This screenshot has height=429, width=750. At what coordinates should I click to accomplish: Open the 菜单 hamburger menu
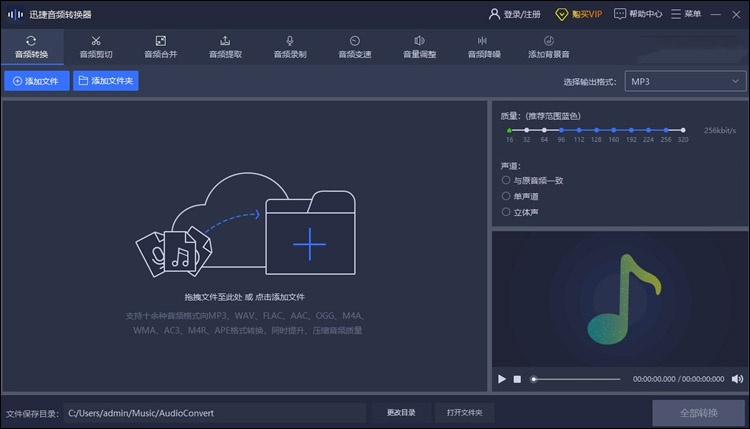[x=686, y=14]
